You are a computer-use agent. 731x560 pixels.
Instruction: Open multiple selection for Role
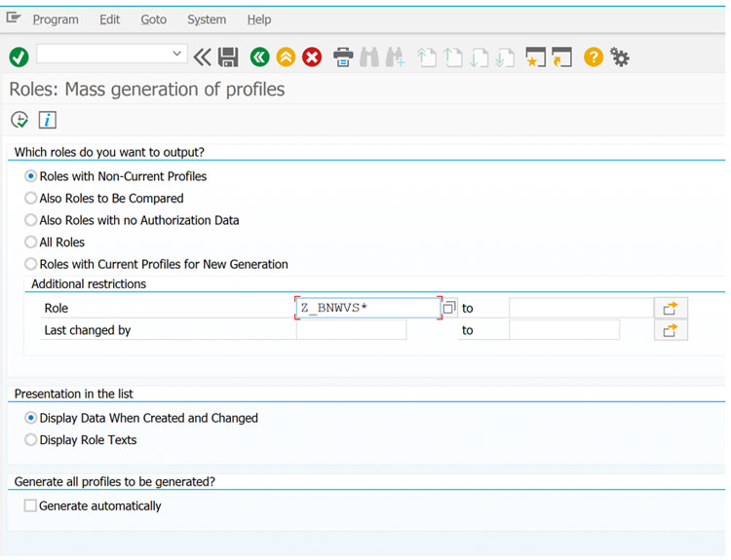[x=671, y=308]
